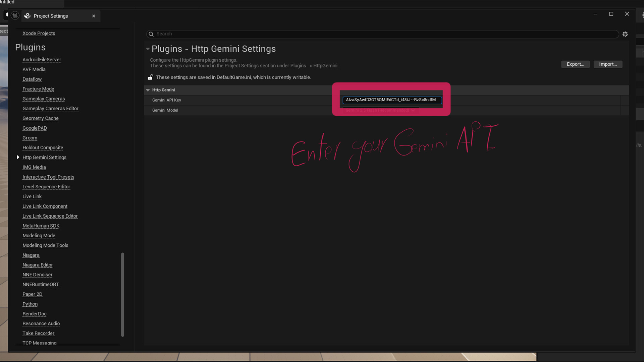644x362 pixels.
Task: Open IMG Media settings
Action: click(x=34, y=167)
